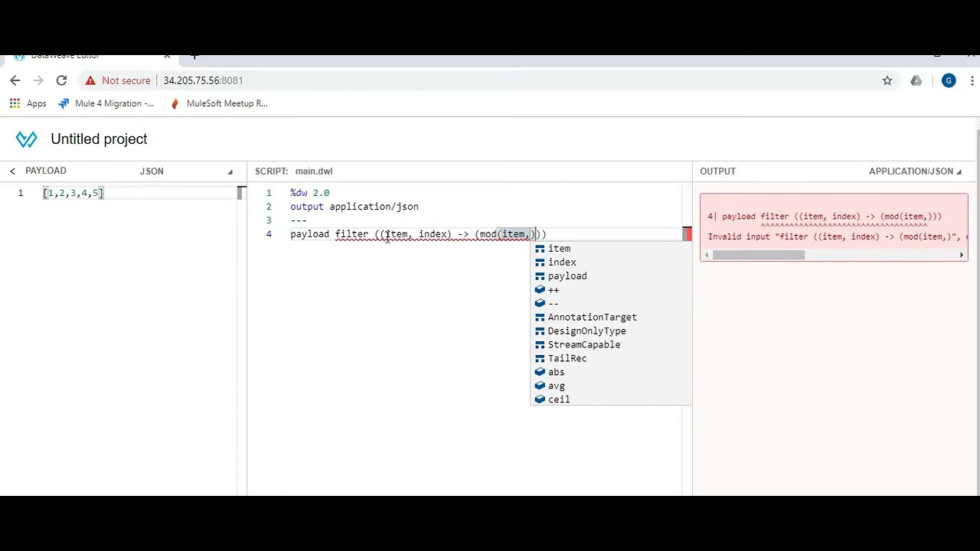
Task: Click the table icon beside item
Action: [x=540, y=249]
